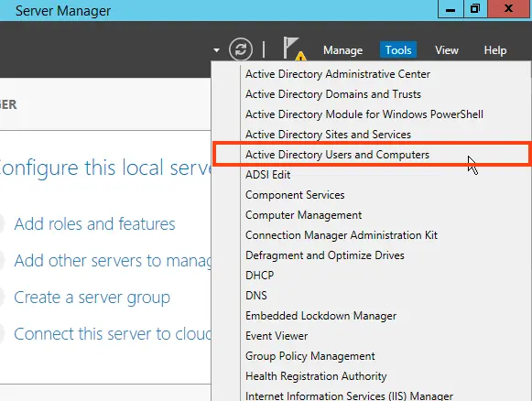Open Component Services
The width and height of the screenshot is (532, 401).
(295, 195)
